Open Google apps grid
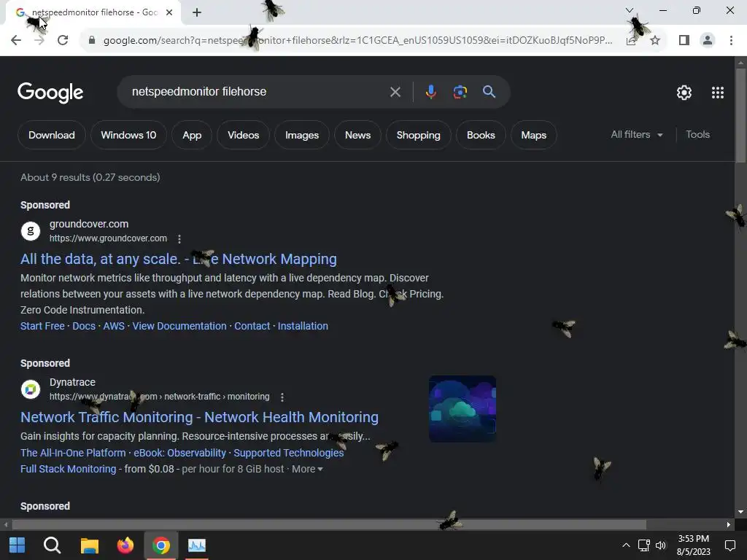The height and width of the screenshot is (560, 747). (718, 93)
